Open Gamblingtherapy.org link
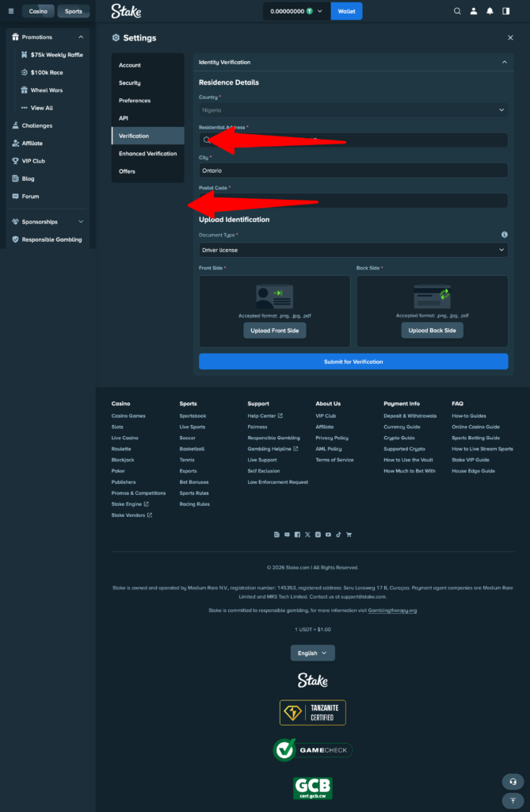 click(392, 611)
